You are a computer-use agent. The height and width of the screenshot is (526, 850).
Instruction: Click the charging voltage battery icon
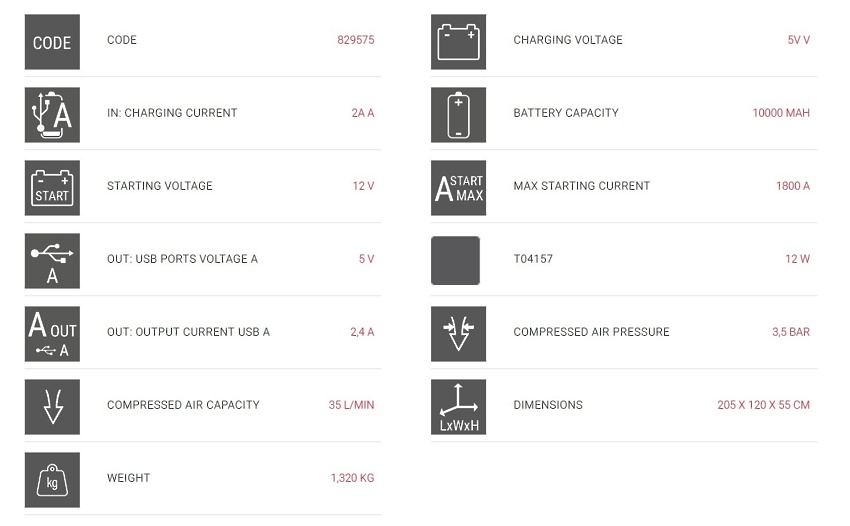click(459, 42)
